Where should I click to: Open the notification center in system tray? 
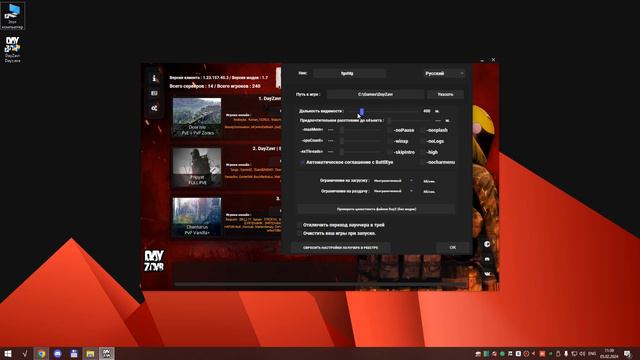tap(627, 353)
